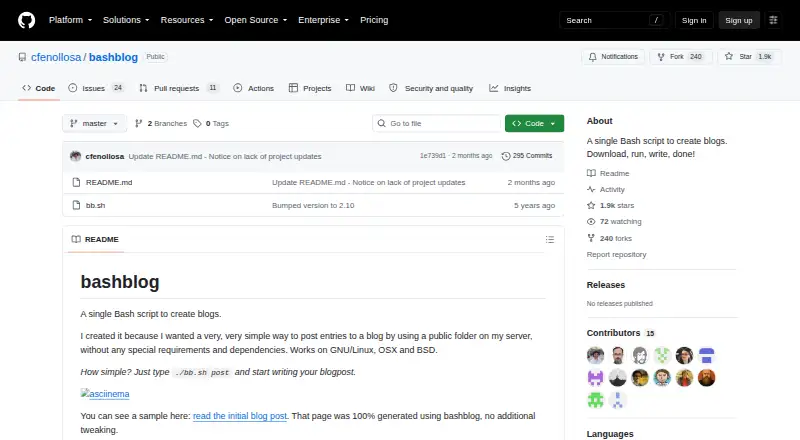Expand the Platform menu
The height and width of the screenshot is (440, 800).
pyautogui.click(x=70, y=20)
